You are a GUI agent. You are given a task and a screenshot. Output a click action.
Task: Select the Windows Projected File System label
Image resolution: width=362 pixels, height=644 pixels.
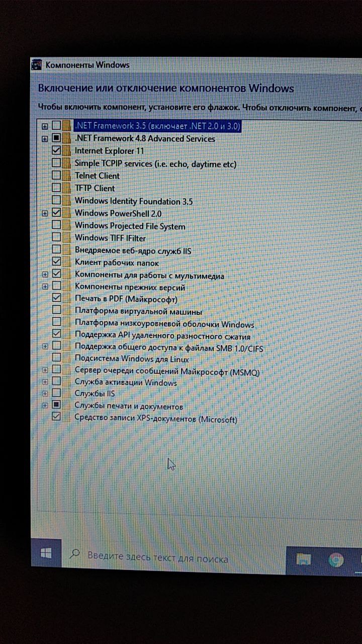tap(130, 226)
